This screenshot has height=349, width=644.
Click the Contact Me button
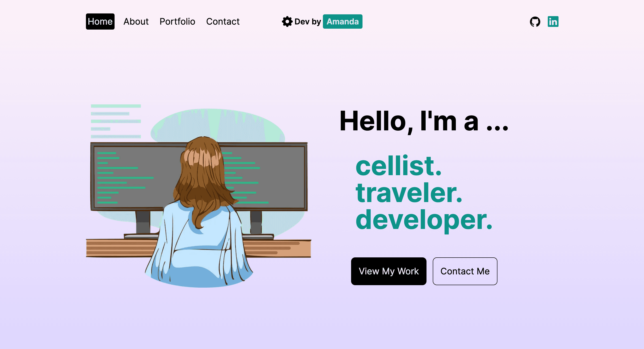pos(465,271)
